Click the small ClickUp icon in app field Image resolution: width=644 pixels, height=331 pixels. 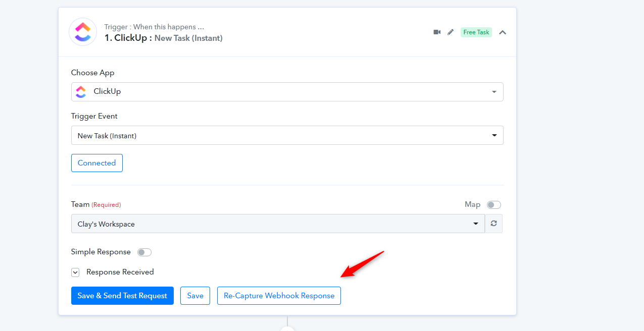pos(81,92)
